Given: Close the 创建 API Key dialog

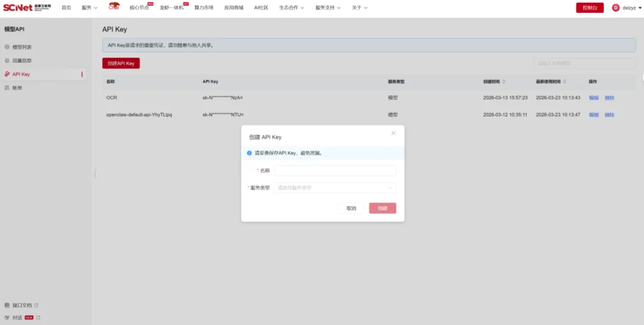Looking at the screenshot, I should pyautogui.click(x=393, y=133).
